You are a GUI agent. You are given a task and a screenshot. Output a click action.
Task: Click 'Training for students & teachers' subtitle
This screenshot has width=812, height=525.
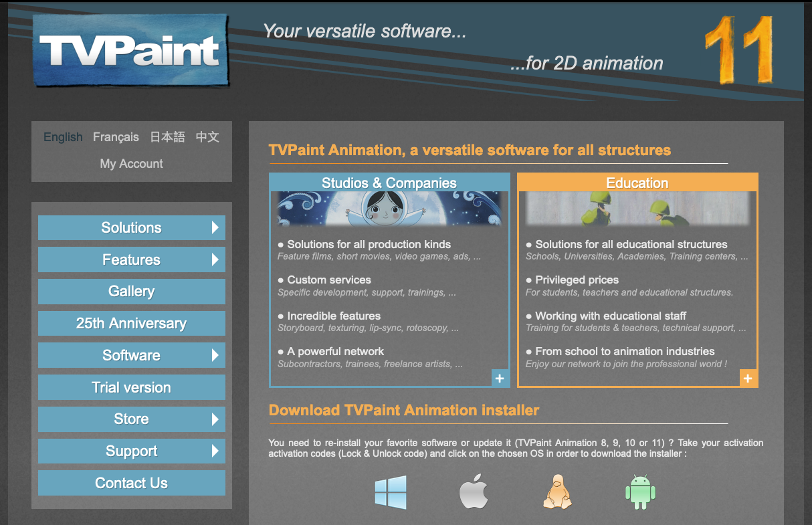coord(636,328)
